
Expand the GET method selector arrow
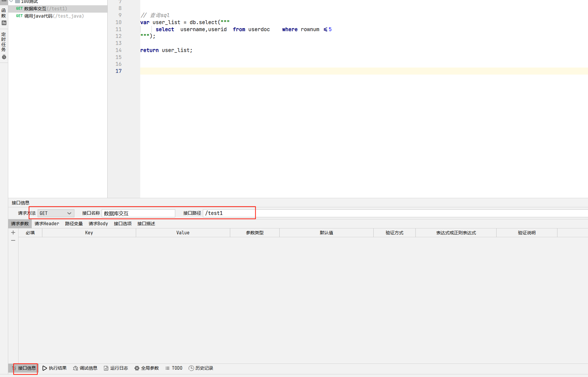(x=70, y=213)
